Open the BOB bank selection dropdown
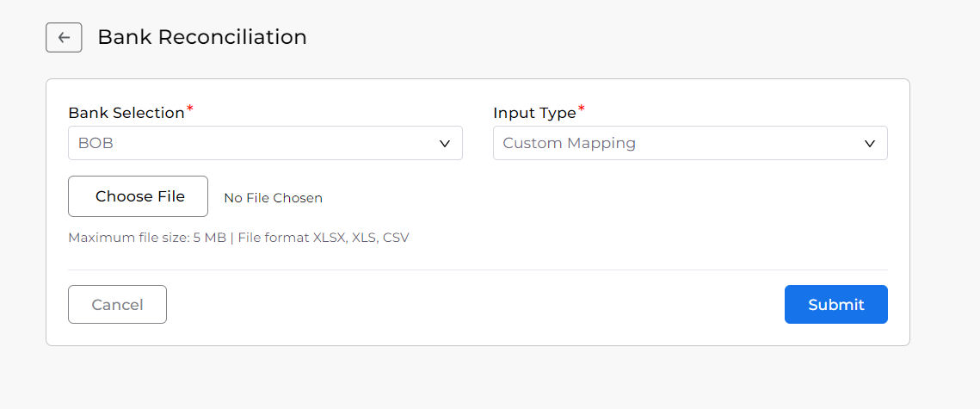Viewport: 980px width, 409px height. point(265,143)
